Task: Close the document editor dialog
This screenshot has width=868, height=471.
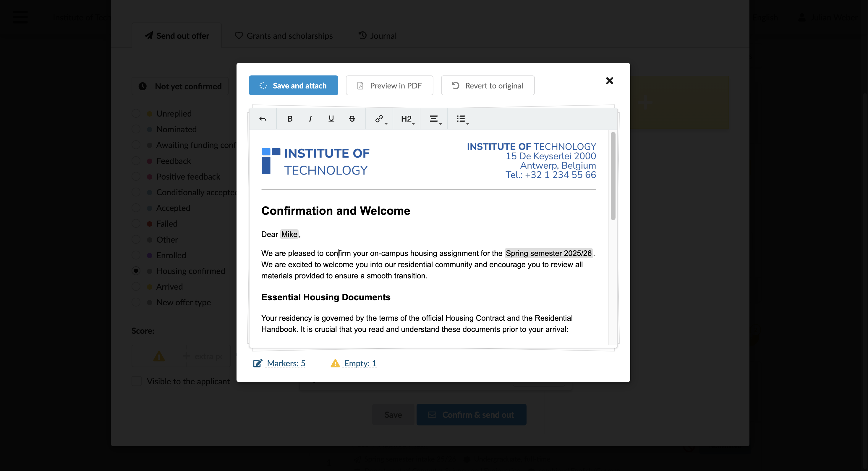Action: click(610, 81)
